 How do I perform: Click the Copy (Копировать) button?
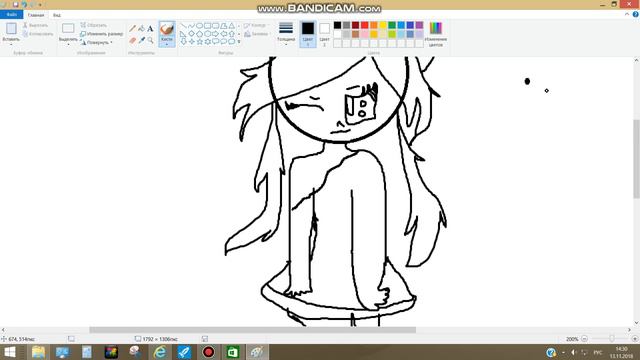pyautogui.click(x=38, y=34)
